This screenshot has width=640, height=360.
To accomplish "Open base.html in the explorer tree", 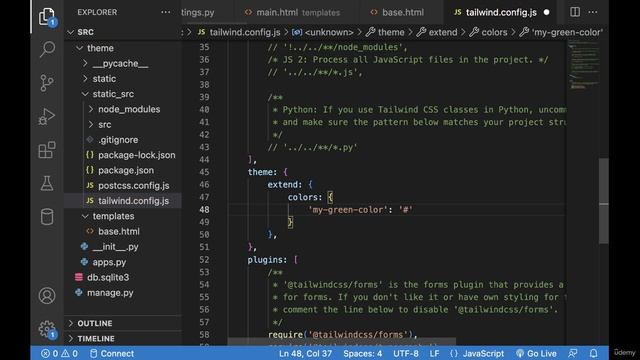I will (x=122, y=231).
